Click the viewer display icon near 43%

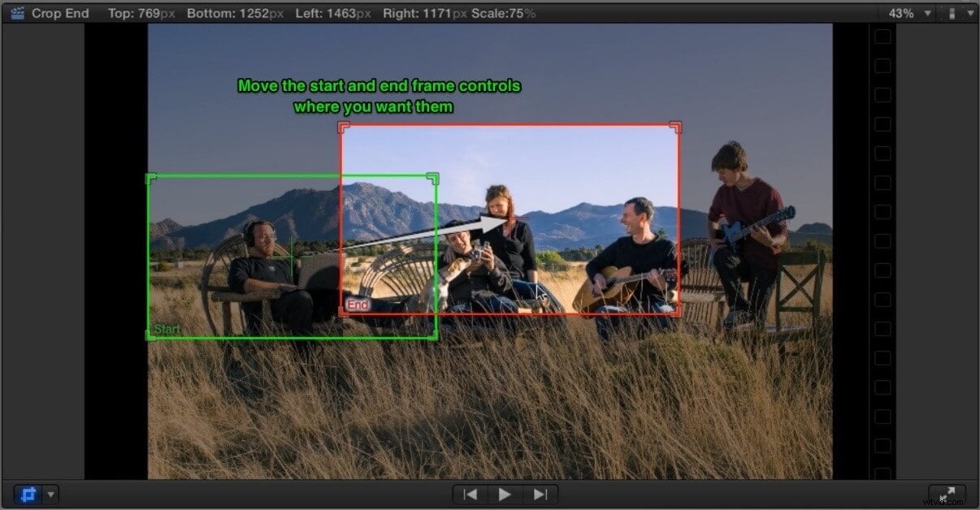(952, 13)
